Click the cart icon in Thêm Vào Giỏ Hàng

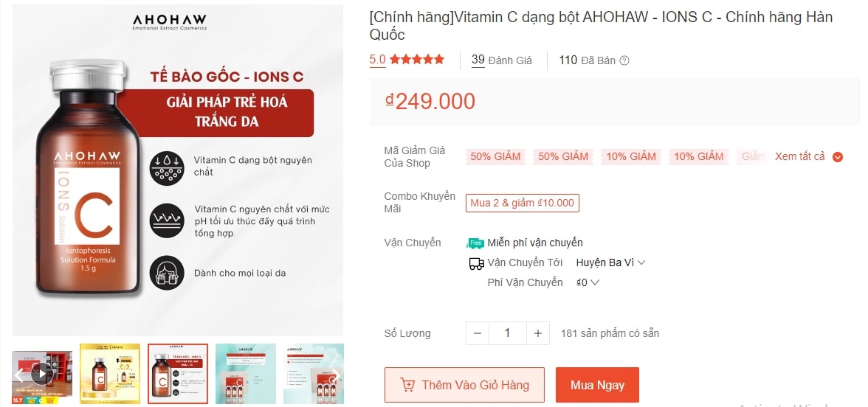click(407, 385)
